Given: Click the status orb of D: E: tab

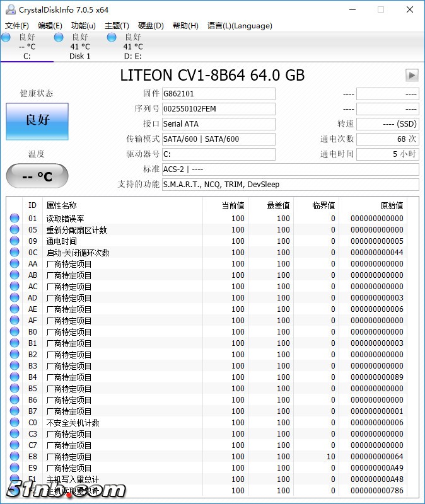Looking at the screenshot, I should click(112, 37).
